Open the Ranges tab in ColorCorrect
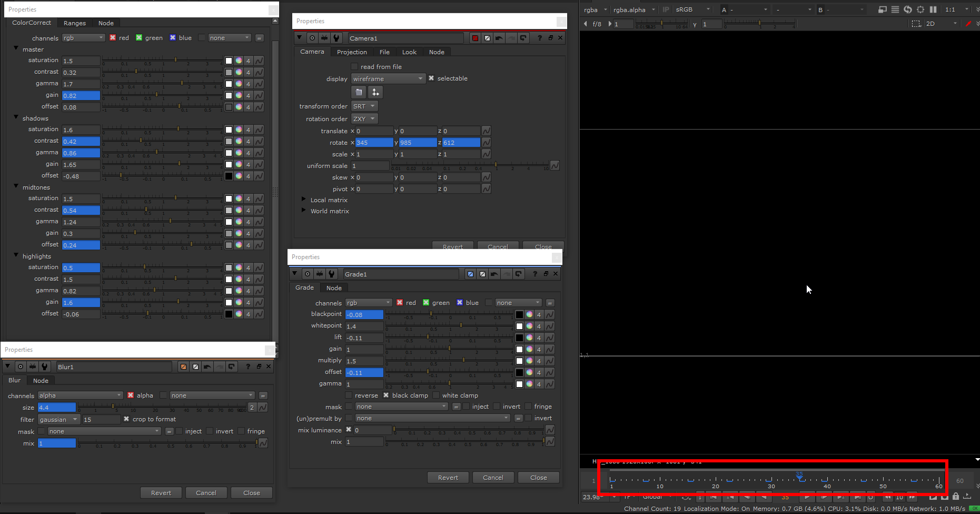This screenshot has width=980, height=514. [74, 23]
